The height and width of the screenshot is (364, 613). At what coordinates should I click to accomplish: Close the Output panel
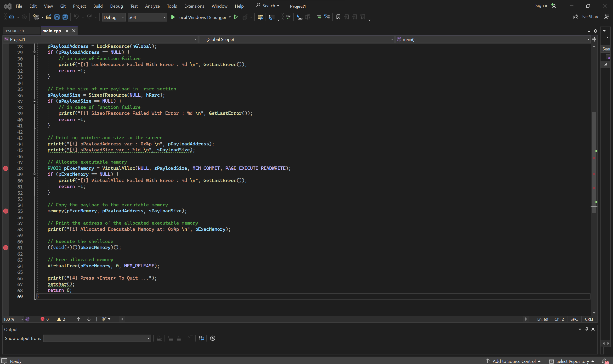coord(593,329)
